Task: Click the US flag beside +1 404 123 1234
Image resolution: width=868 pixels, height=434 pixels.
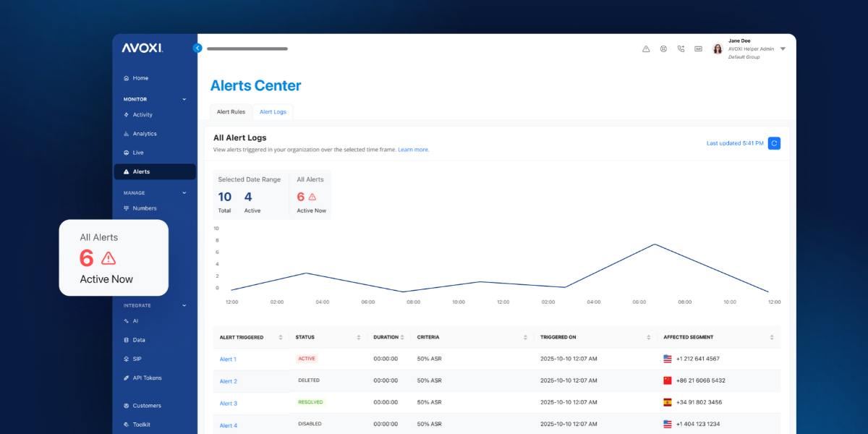Action: tap(668, 424)
